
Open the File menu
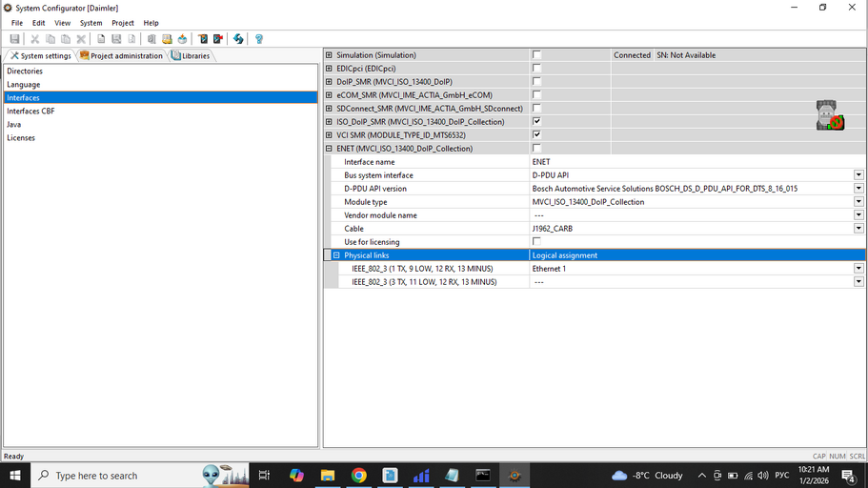(x=17, y=23)
